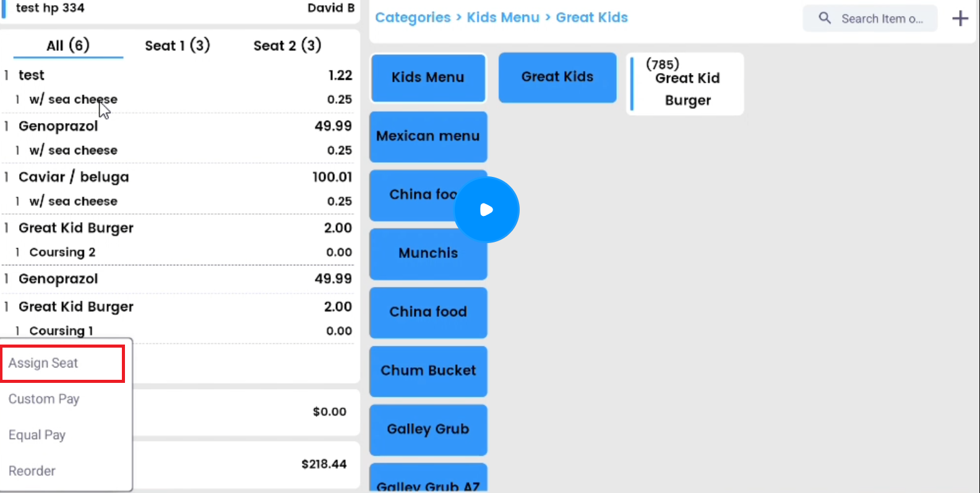Open the Munchis category

tap(428, 253)
